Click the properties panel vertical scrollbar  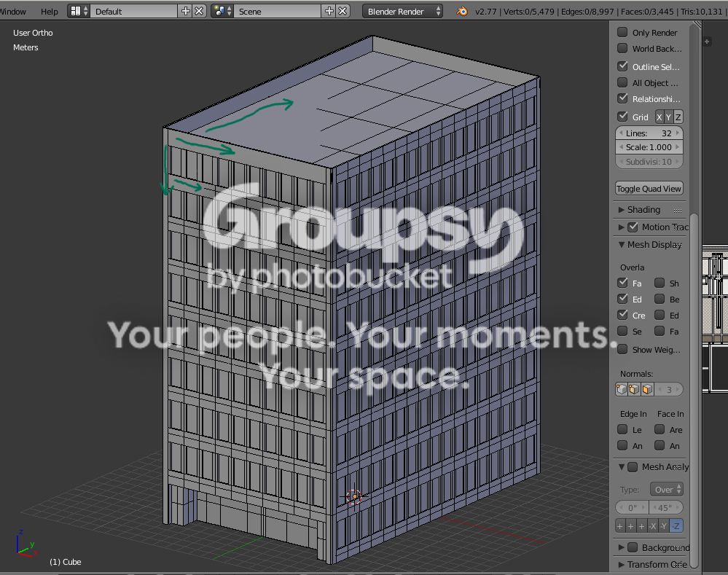click(694, 390)
